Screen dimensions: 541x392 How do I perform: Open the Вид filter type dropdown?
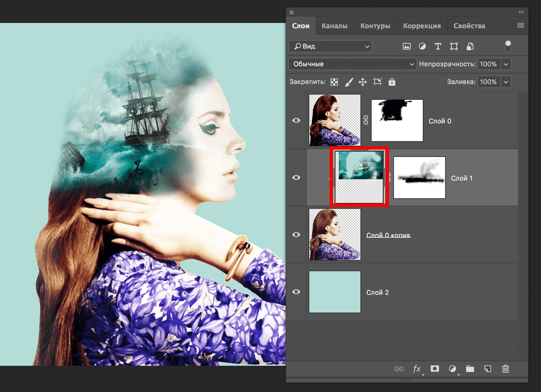[330, 46]
